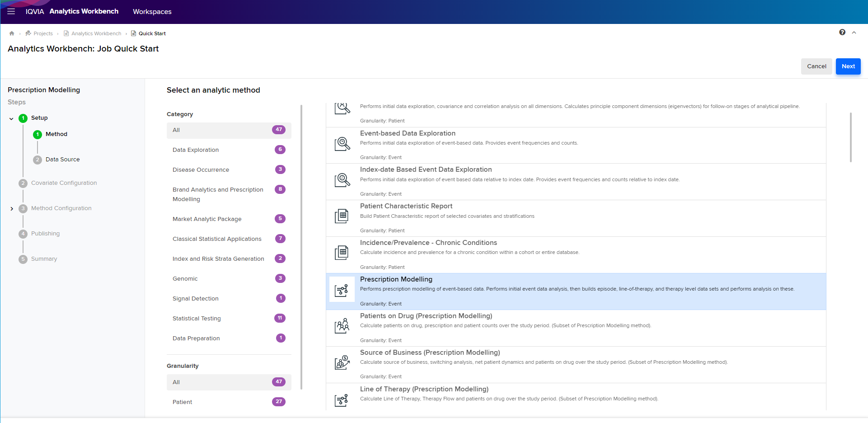Screen dimensions: 868x423
Task: Click the Method sub-step circle icon
Action: pyautogui.click(x=38, y=135)
